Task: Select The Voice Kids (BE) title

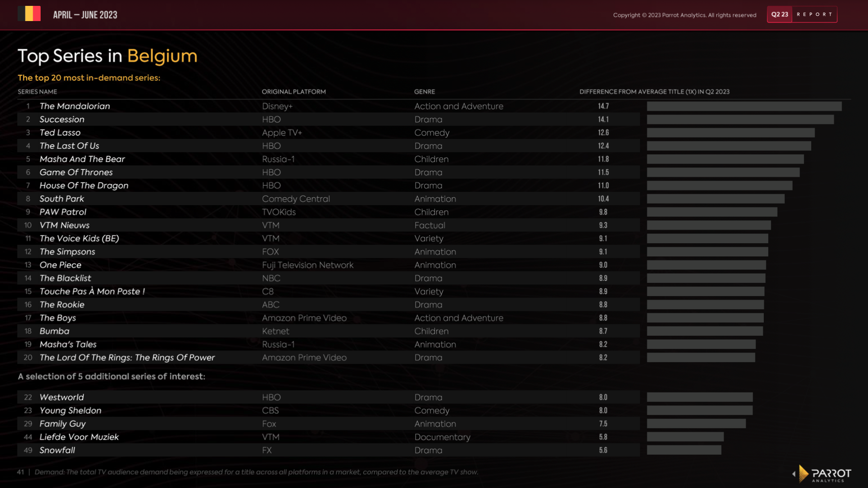Action: [x=79, y=238]
